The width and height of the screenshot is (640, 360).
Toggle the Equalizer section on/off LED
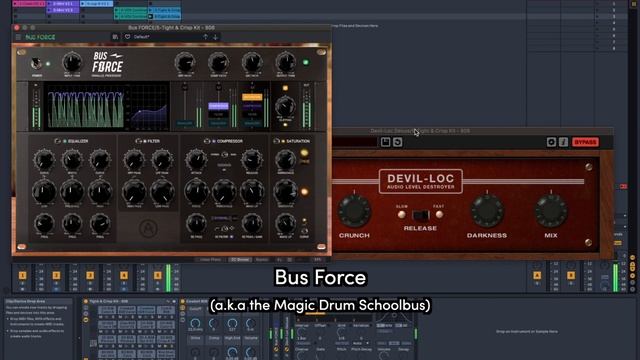[x=64, y=141]
